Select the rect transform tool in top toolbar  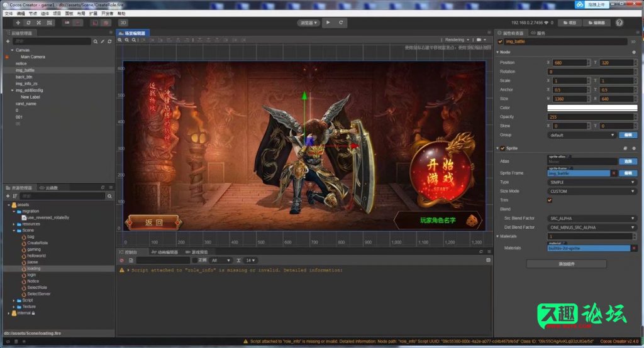click(x=49, y=23)
